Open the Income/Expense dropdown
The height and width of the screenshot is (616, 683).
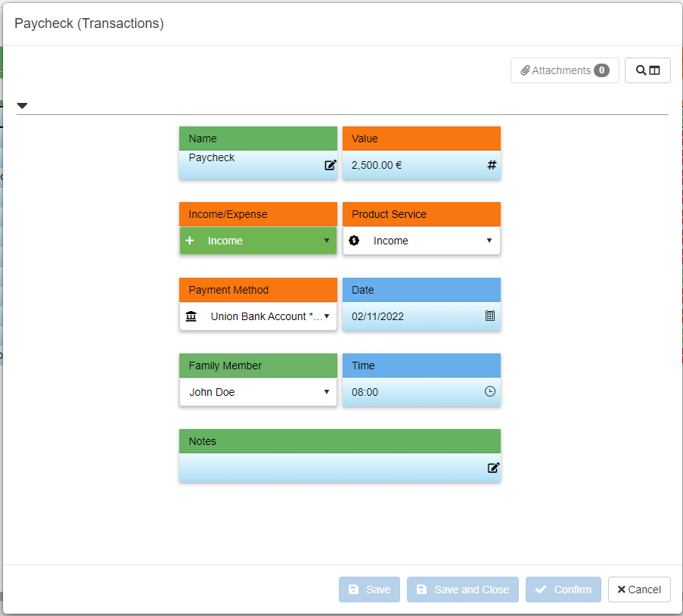click(x=258, y=241)
